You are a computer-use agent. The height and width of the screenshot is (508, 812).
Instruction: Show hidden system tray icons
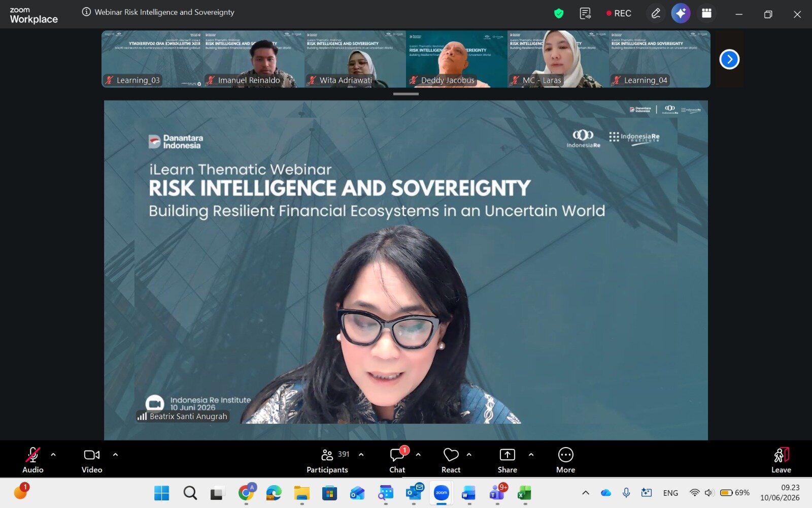[x=586, y=493]
